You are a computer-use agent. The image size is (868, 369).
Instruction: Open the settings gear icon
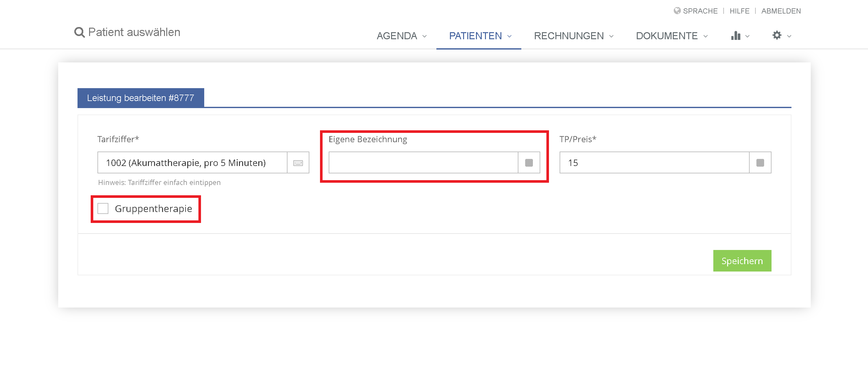point(777,35)
